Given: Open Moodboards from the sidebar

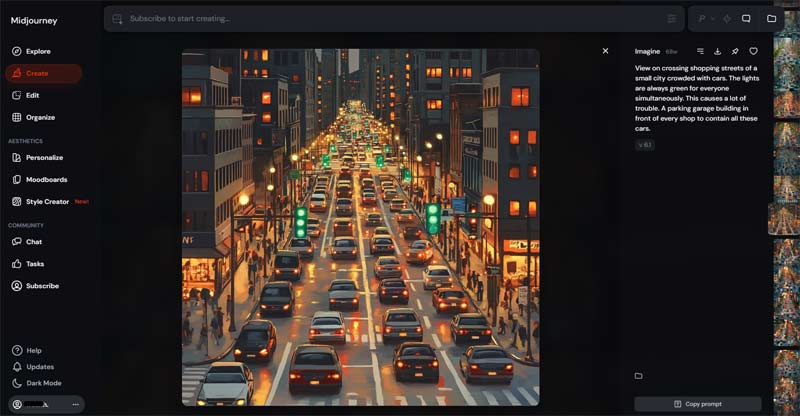Looking at the screenshot, I should pos(45,179).
